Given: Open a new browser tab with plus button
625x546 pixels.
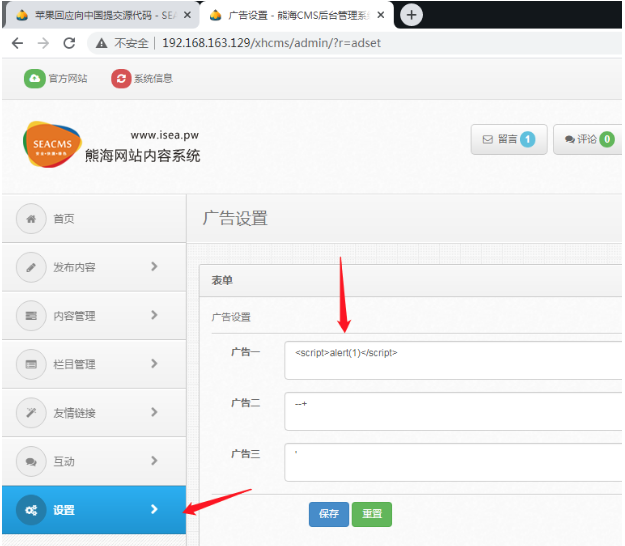Looking at the screenshot, I should point(411,15).
